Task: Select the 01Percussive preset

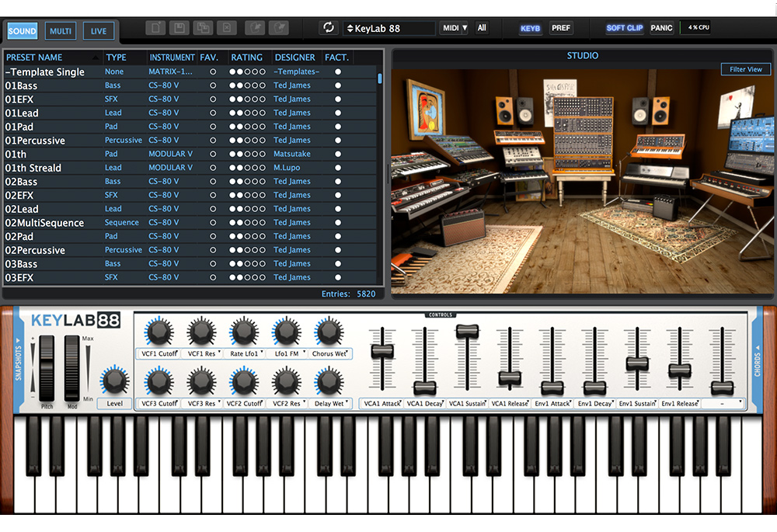Action: click(x=190, y=140)
